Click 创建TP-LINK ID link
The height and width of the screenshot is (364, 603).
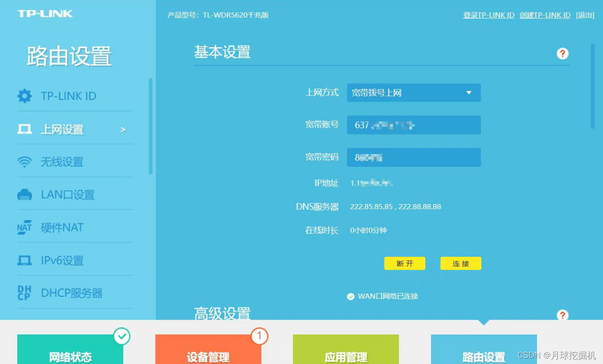tap(545, 15)
